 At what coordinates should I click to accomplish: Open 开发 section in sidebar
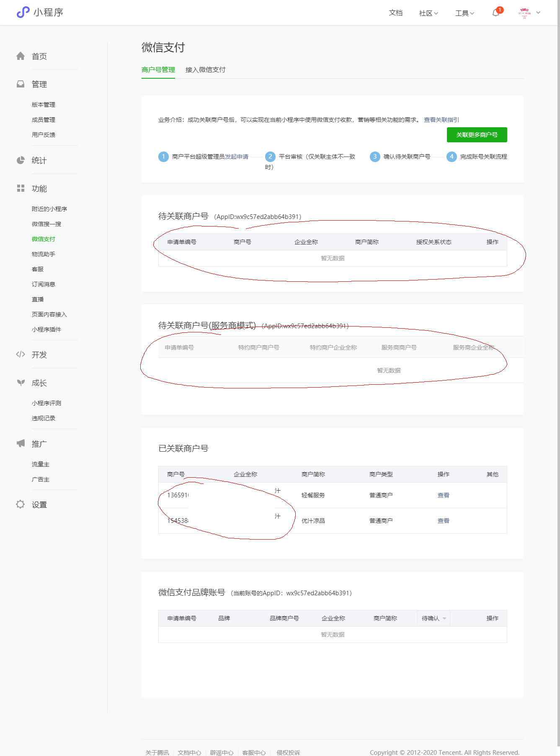pos(39,355)
